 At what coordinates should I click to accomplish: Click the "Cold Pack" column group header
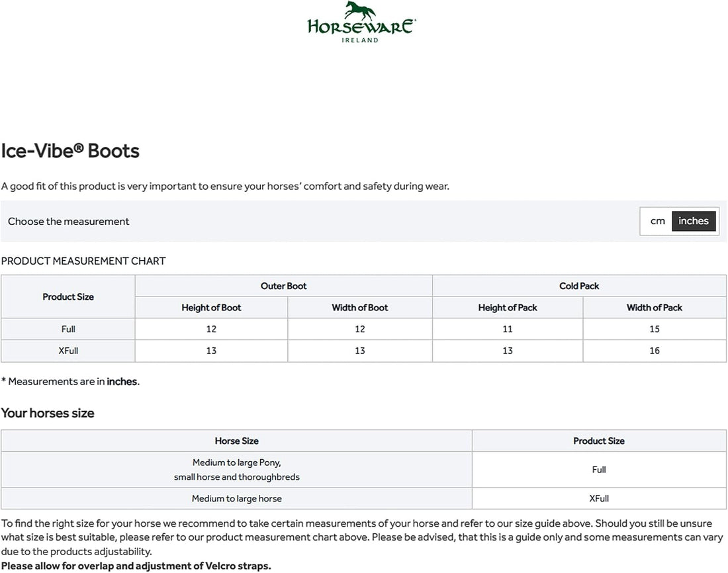click(579, 286)
